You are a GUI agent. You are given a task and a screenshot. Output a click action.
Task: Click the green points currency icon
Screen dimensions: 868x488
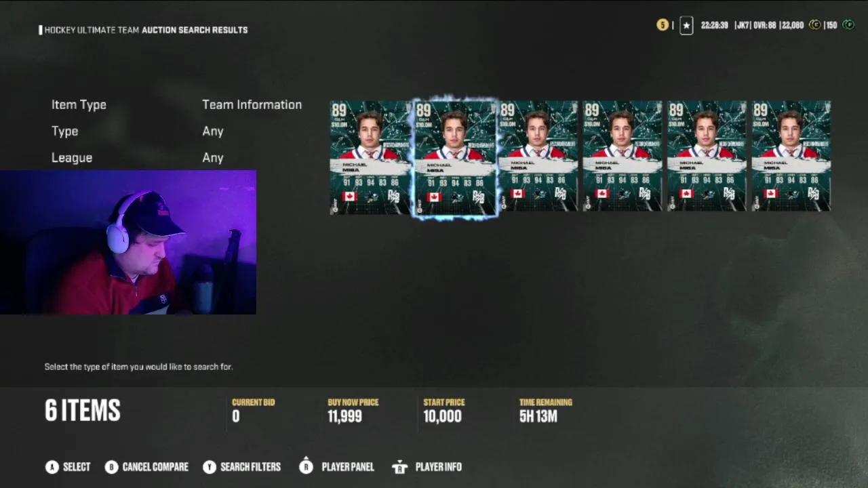coord(848,25)
